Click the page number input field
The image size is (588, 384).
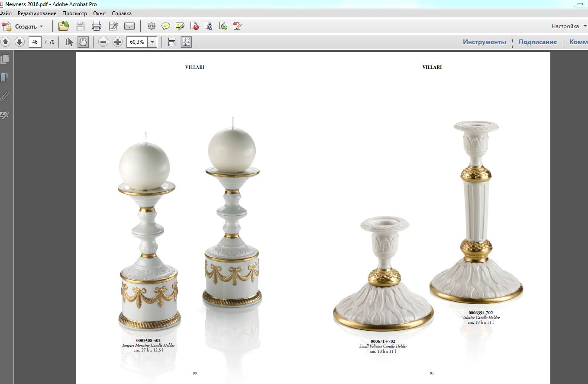[35, 42]
